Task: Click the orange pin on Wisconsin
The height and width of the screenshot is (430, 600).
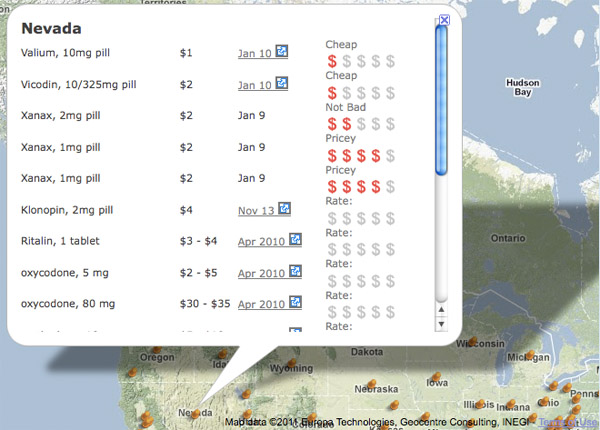Action: [x=473, y=341]
